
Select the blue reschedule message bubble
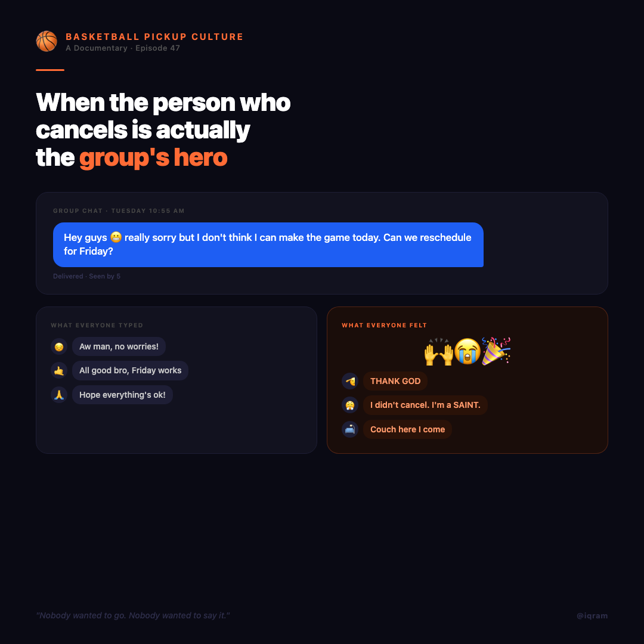[268, 245]
